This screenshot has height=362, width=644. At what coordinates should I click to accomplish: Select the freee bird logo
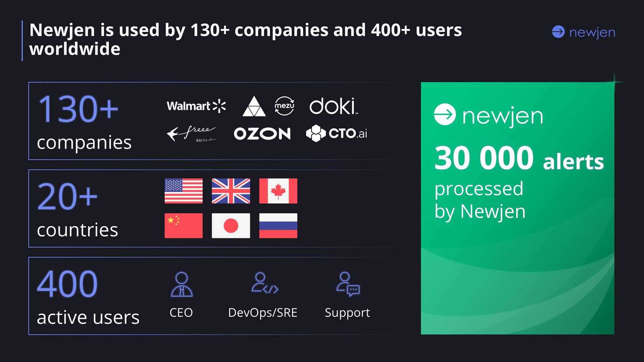[x=191, y=134]
